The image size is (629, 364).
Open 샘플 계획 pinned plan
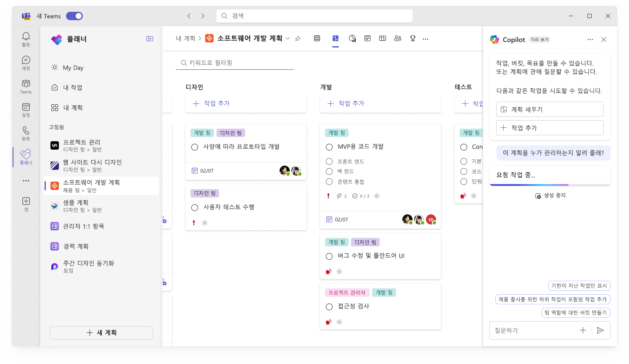click(x=101, y=206)
